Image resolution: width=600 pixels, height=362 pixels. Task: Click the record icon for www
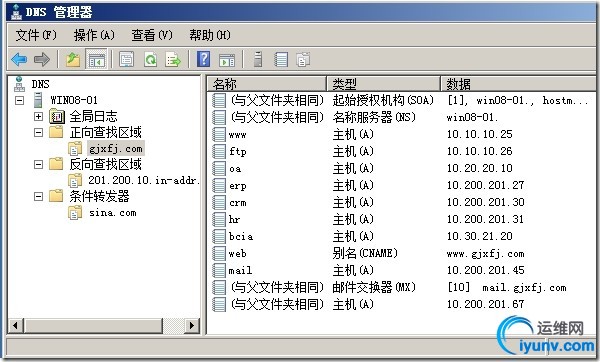pyautogui.click(x=219, y=134)
